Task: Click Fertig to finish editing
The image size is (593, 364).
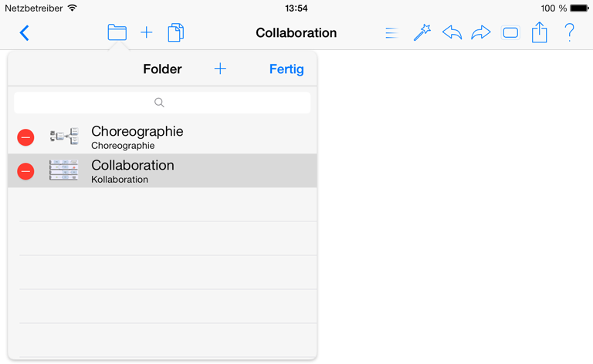Action: pos(286,69)
